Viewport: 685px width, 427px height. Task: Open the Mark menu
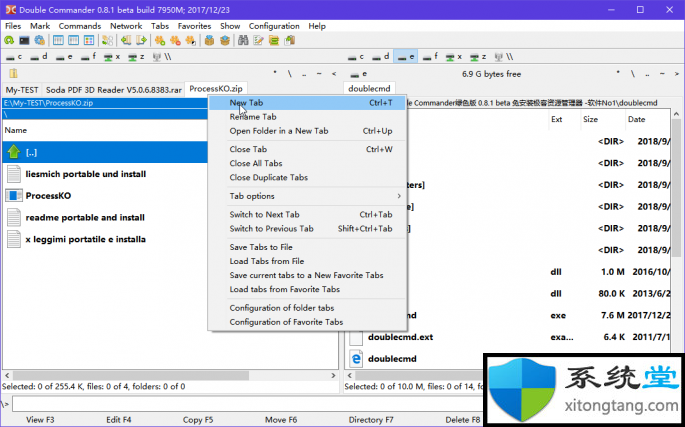coord(40,26)
